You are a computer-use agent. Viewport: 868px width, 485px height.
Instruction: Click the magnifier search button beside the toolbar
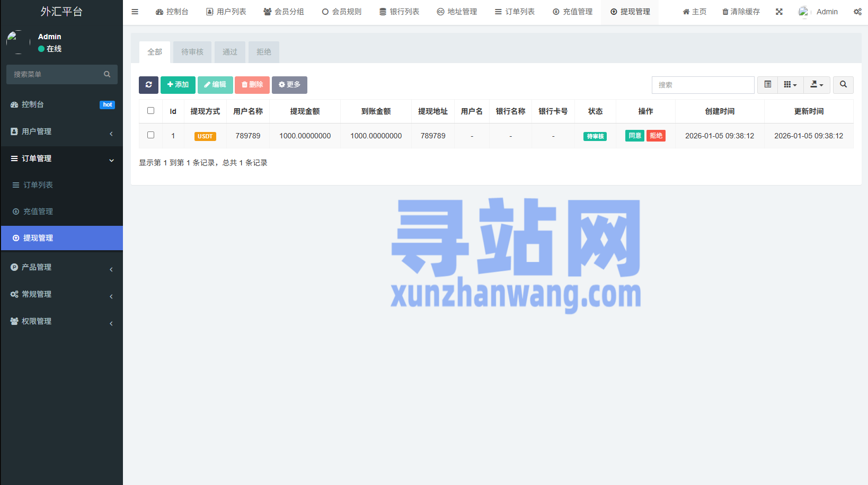tap(843, 85)
